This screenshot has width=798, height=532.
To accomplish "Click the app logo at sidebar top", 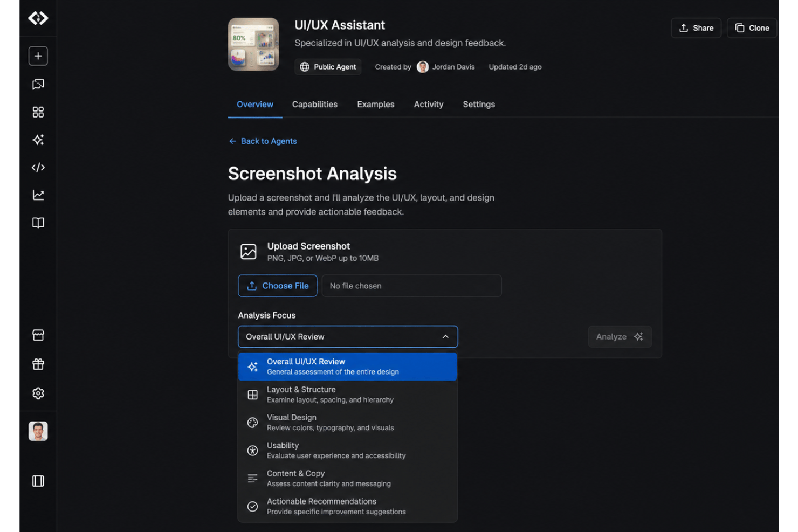I will [38, 18].
